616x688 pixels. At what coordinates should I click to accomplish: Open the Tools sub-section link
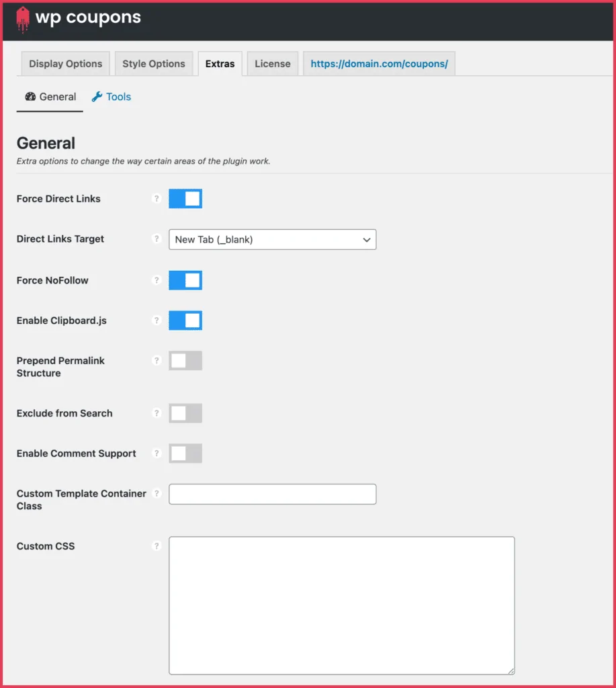[112, 97]
